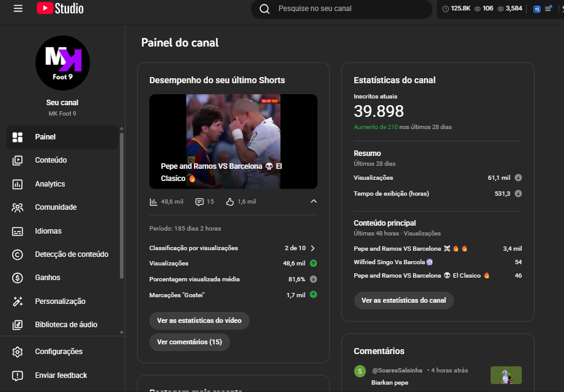Open Configurações from the sidebar

(x=59, y=352)
